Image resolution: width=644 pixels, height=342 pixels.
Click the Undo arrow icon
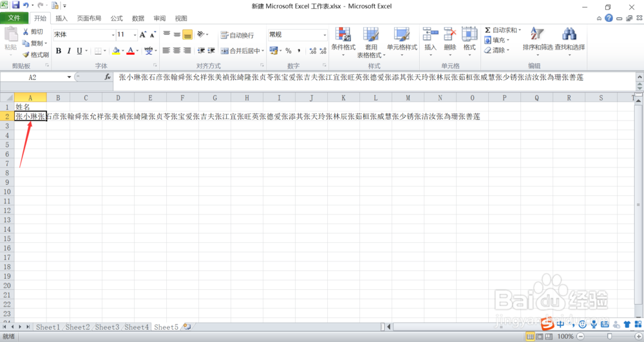point(26,5)
